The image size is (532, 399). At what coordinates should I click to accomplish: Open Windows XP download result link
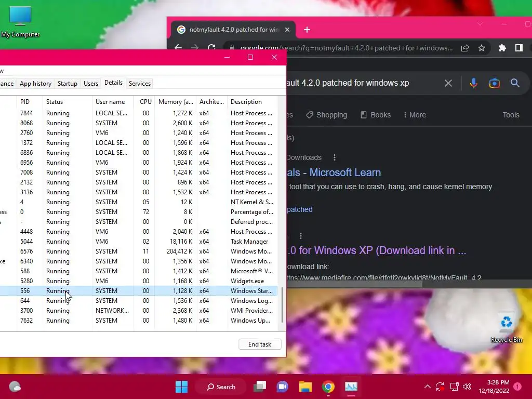(377, 250)
